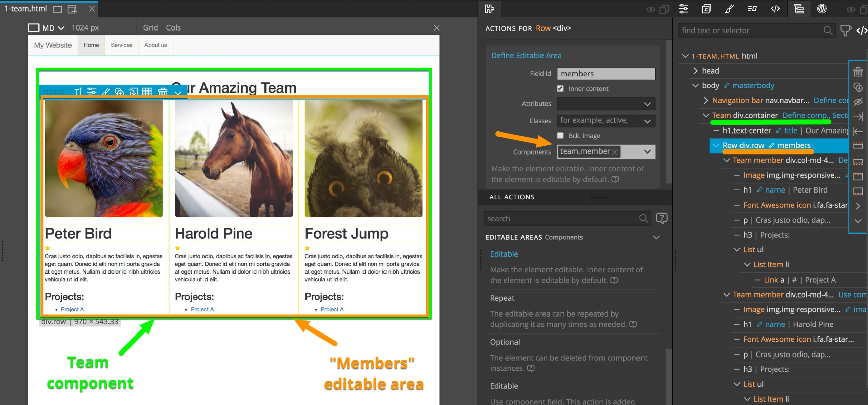The height and width of the screenshot is (405, 868).
Task: Click the blue Editable action in list
Action: [x=504, y=254]
